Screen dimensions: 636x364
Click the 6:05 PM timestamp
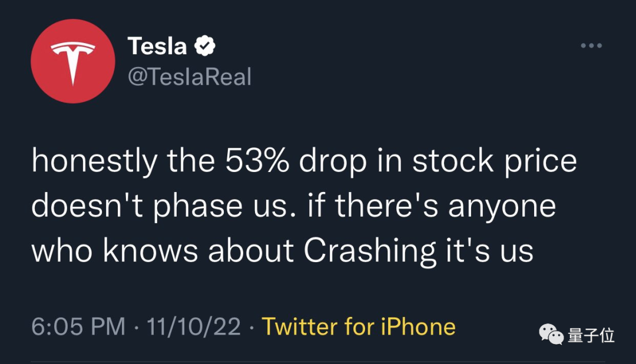coord(78,326)
